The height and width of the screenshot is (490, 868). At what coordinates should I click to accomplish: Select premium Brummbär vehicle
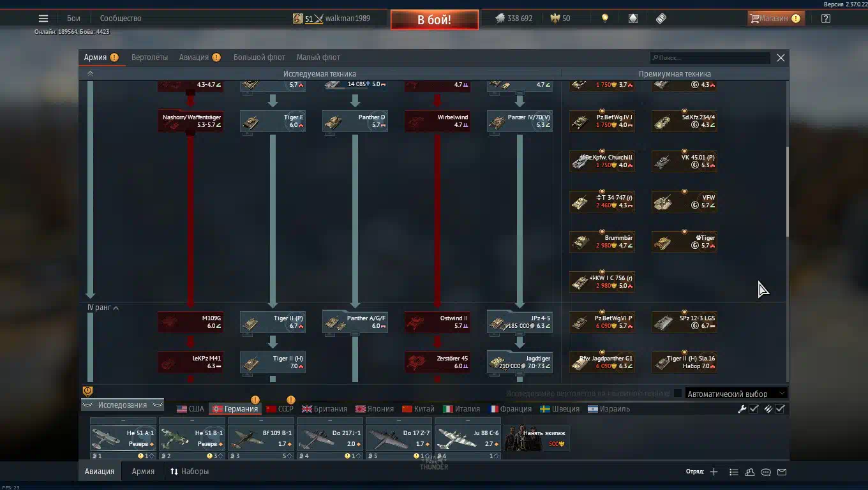602,242
